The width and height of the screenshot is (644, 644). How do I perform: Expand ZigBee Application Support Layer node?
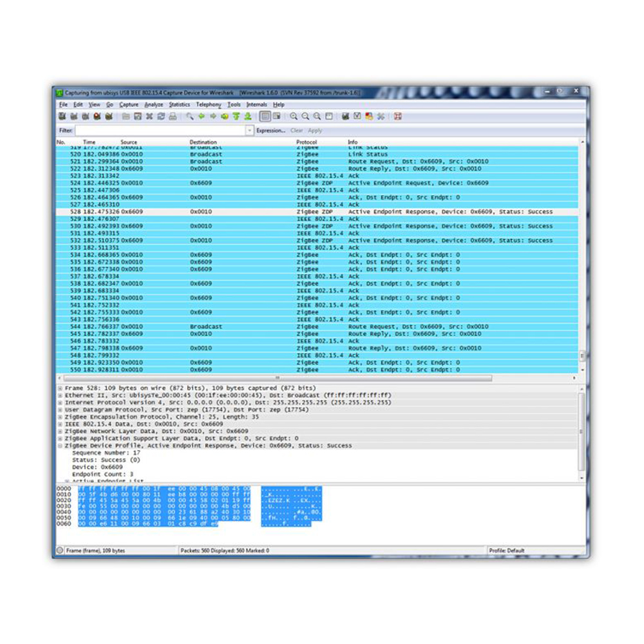60,439
